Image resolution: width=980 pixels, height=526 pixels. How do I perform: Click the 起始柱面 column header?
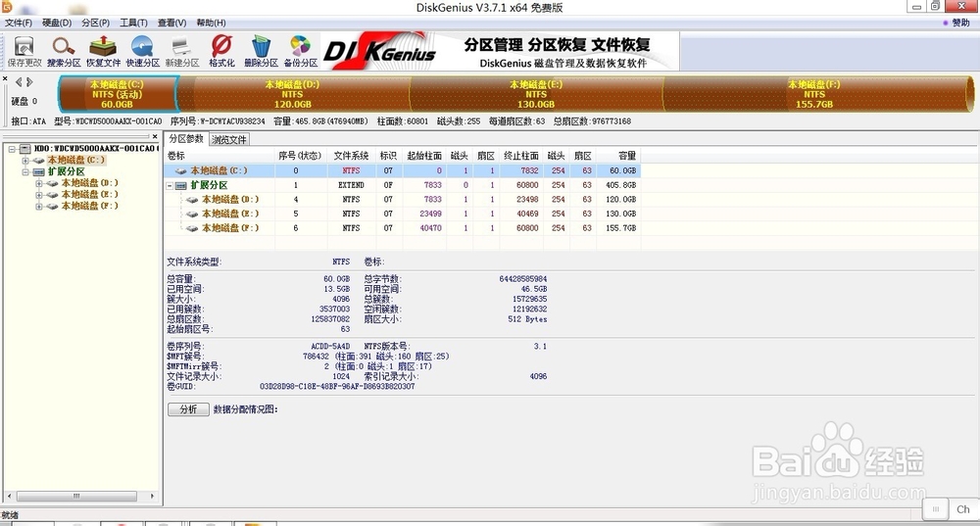click(424, 156)
